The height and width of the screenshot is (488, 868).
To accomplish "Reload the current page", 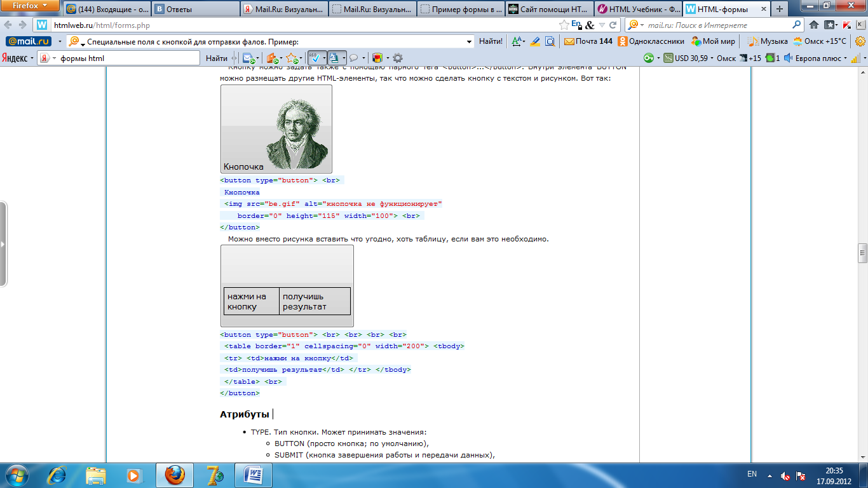I will coord(613,25).
